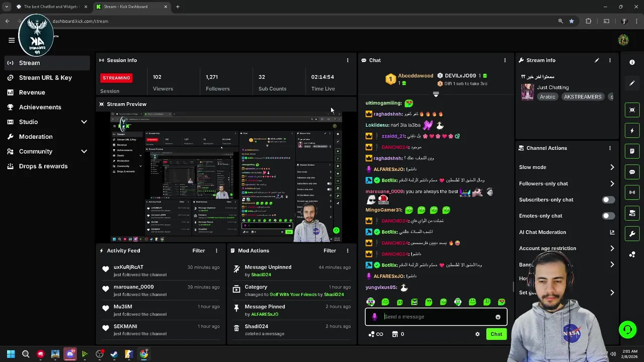644x362 pixels.
Task: Click the shop icon below message box
Action: pyautogui.click(x=395, y=334)
